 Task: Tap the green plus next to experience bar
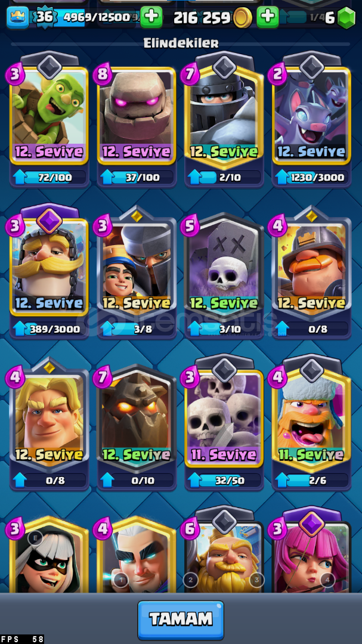[151, 17]
